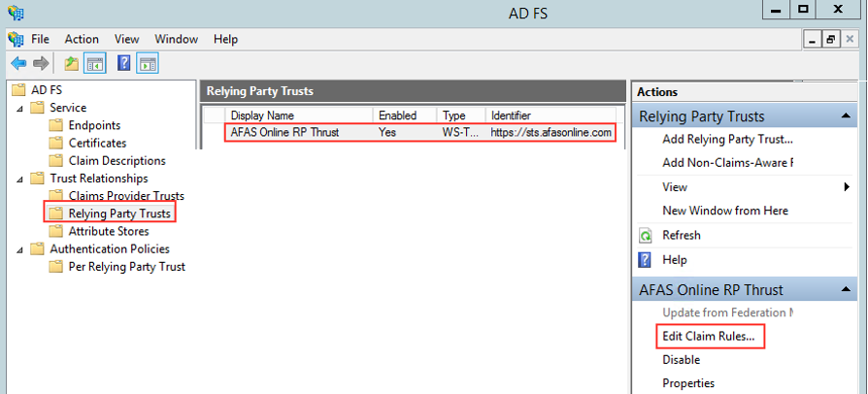Toggle the Show/Hide Console Tree icon

pos(94,64)
